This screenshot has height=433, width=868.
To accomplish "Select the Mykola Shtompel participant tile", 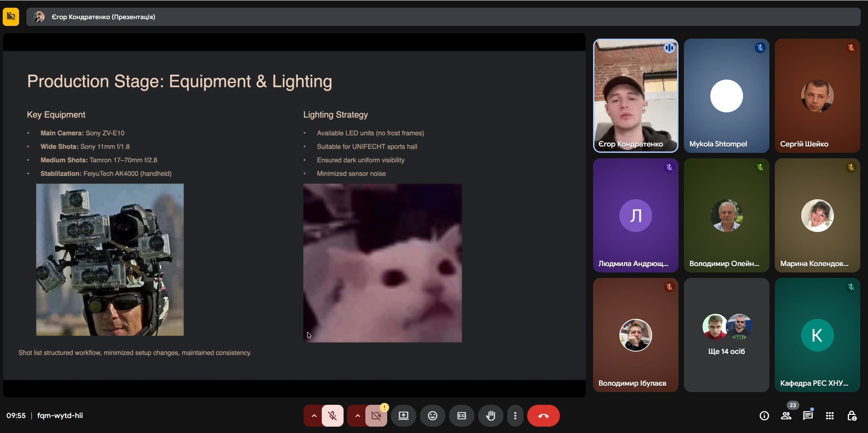I will [726, 96].
